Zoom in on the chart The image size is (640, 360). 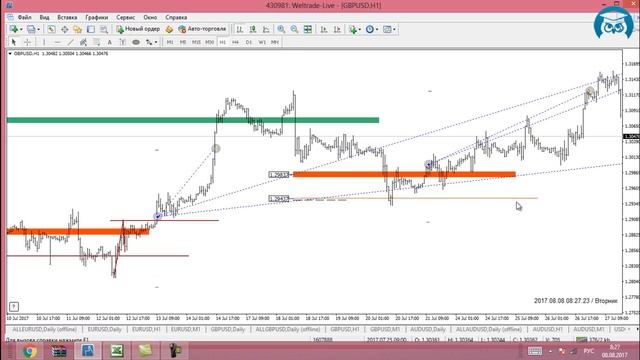[x=281, y=29]
